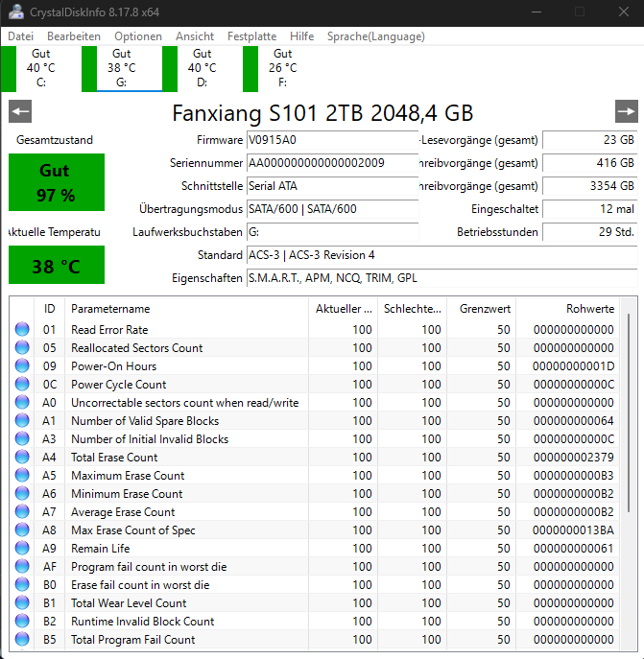Screen dimensions: 644x659
Task: Click the write total value 3354 GB
Action: (590, 186)
